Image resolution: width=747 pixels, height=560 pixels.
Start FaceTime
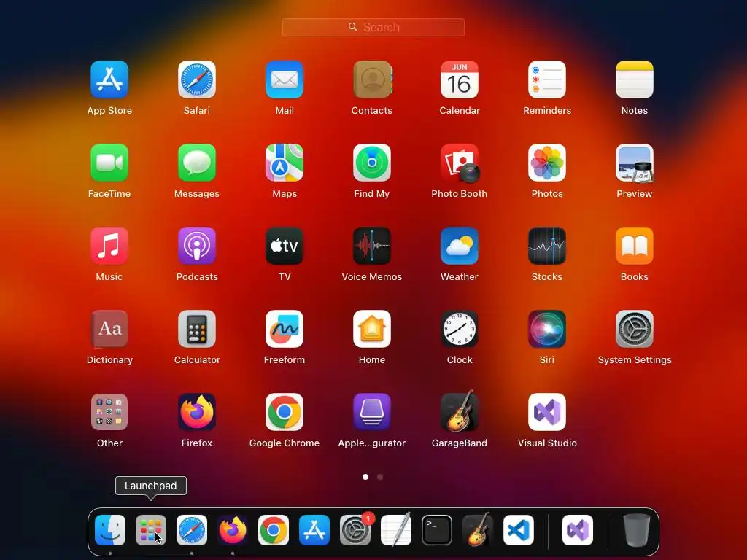(x=109, y=163)
